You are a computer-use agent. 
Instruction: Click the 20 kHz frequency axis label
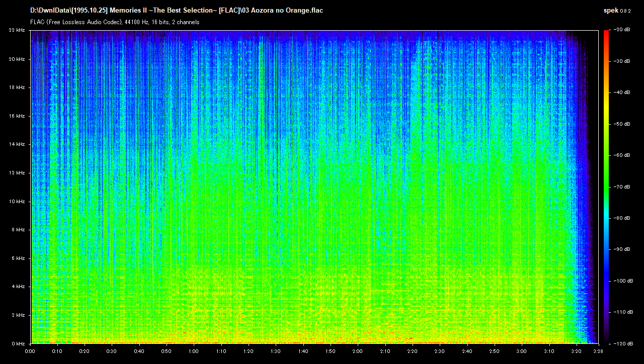[17, 59]
